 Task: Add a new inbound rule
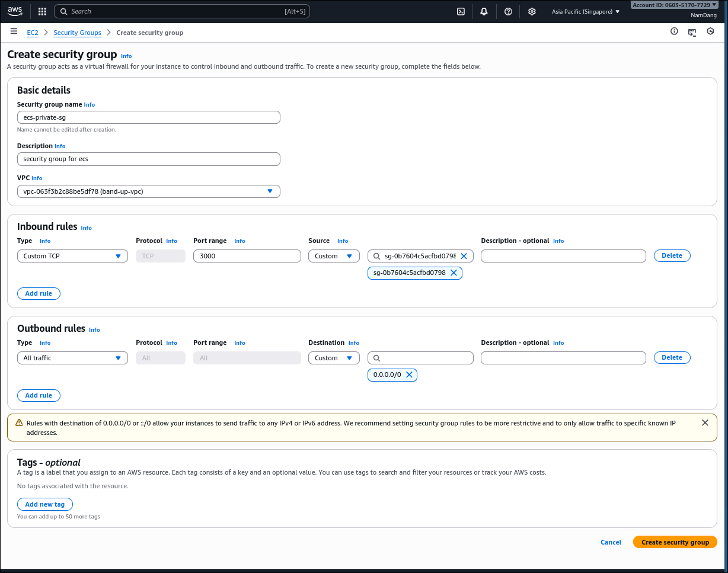(39, 293)
